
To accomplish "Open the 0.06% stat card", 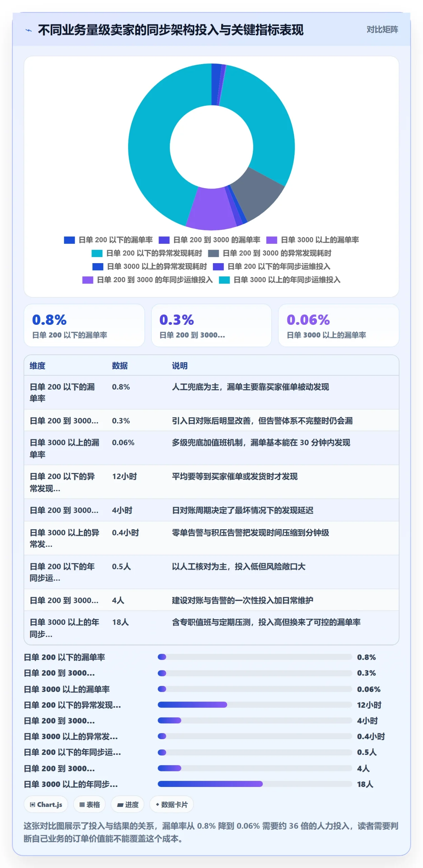I will [x=339, y=325].
